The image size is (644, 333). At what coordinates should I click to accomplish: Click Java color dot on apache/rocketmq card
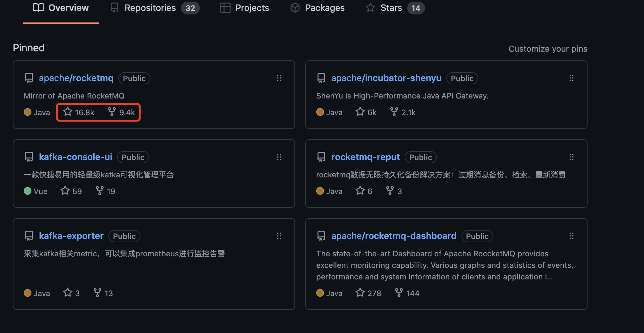(28, 112)
